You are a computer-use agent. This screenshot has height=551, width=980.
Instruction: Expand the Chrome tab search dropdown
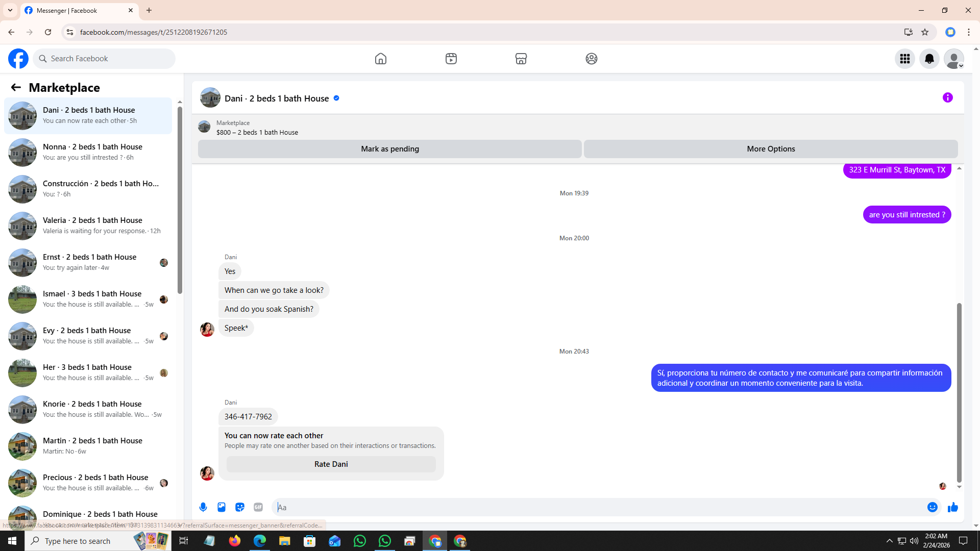coord(10,10)
